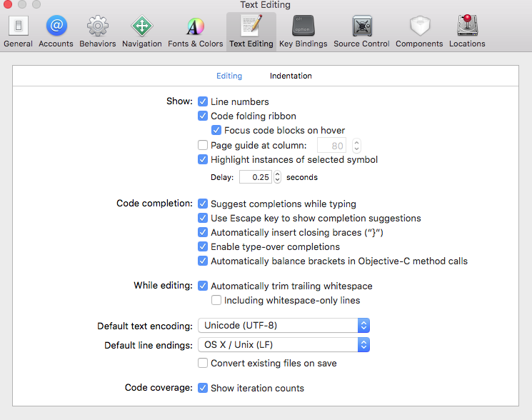
Task: Open the General preferences pane
Action: (19, 31)
